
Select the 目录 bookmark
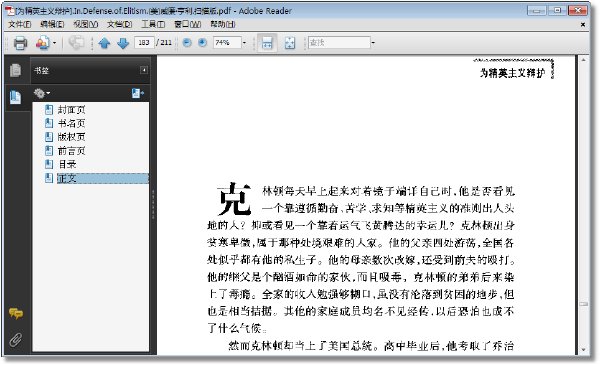click(67, 164)
